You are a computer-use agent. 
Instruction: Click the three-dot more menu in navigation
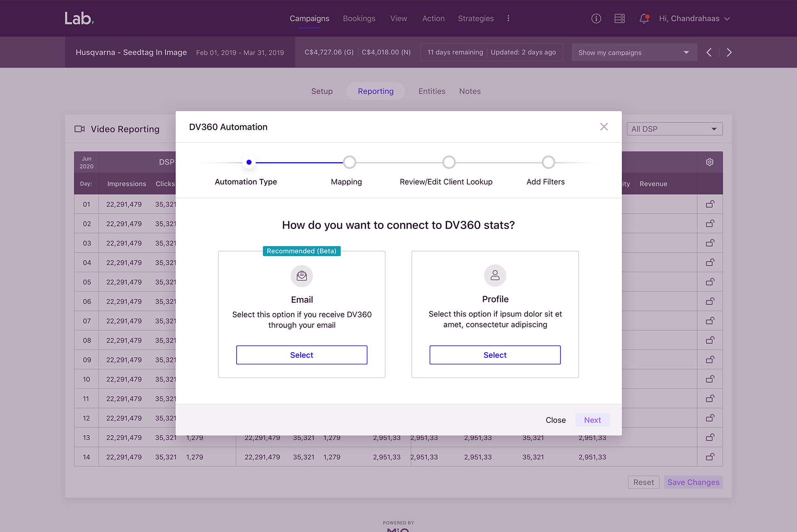coord(508,19)
